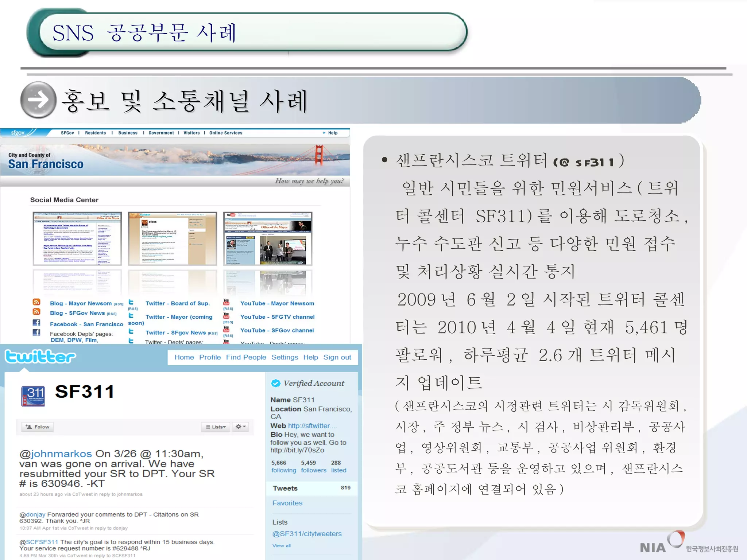Viewport: 747px width, 560px height.
Task: Click the 5,459 followers count
Action: [314, 466]
